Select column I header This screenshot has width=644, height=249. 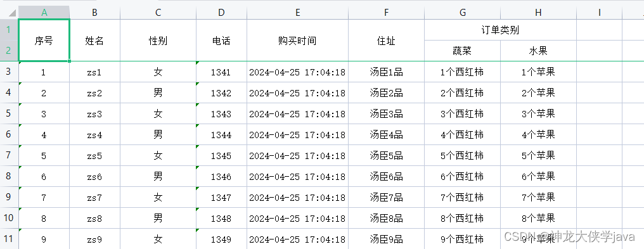point(600,13)
